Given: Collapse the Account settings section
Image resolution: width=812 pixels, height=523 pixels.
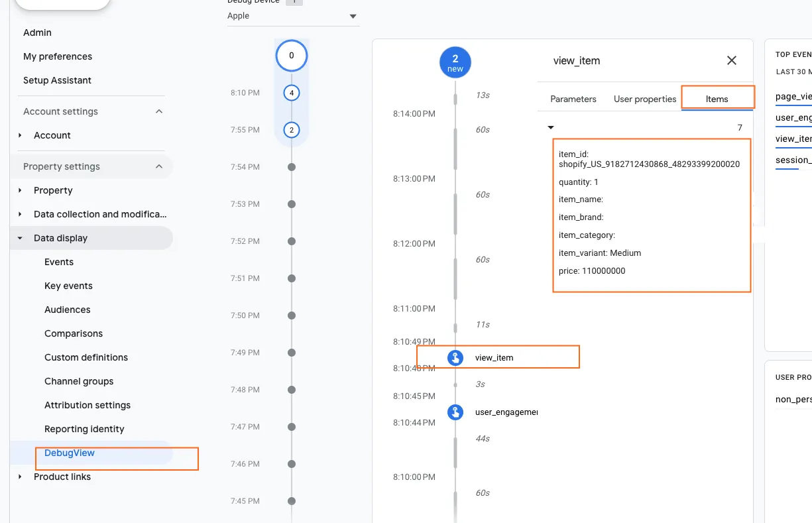Looking at the screenshot, I should [x=159, y=111].
